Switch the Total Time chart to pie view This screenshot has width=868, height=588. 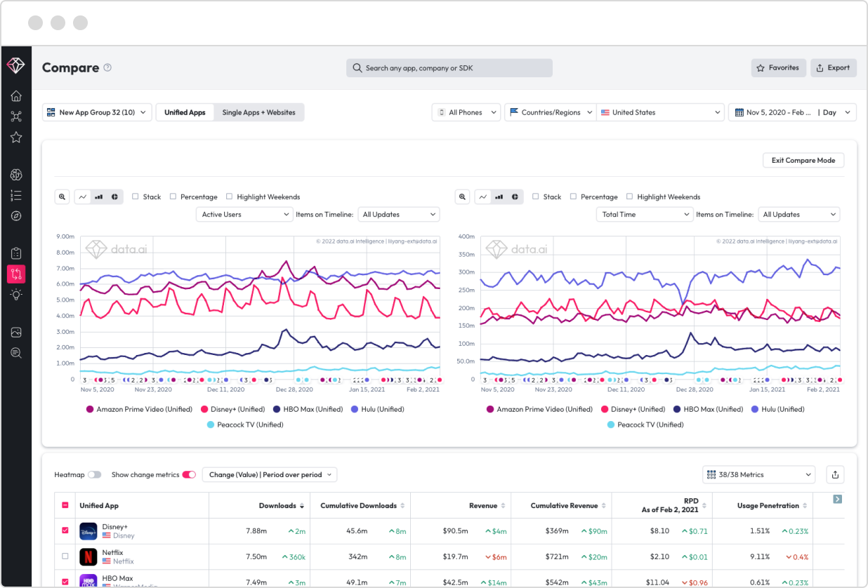click(x=515, y=197)
